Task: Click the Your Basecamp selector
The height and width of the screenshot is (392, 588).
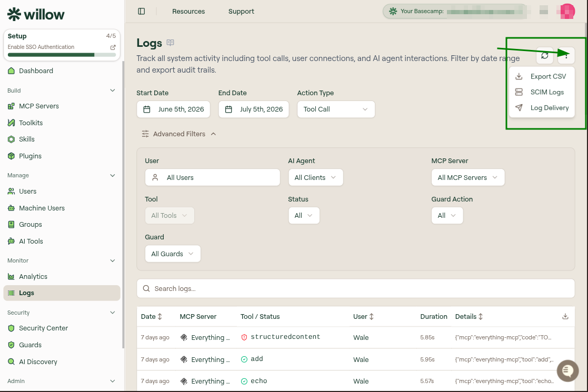Action: [x=455, y=11]
